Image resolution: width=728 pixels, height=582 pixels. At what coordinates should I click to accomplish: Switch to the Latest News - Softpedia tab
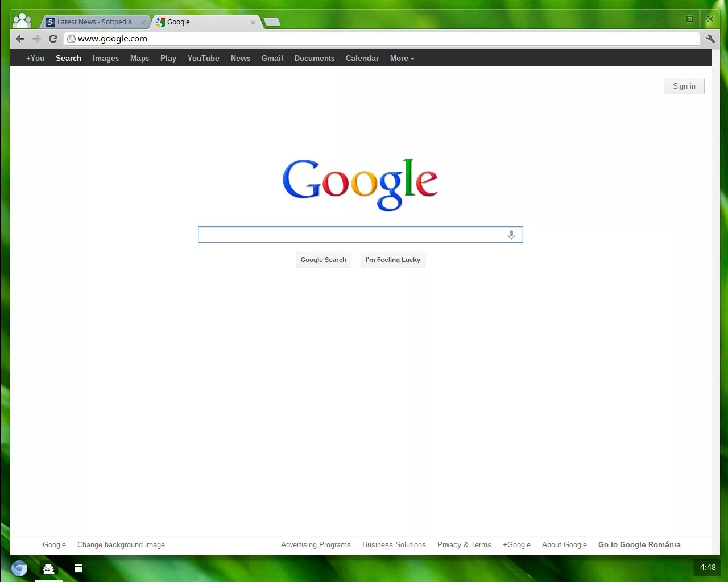click(x=94, y=22)
